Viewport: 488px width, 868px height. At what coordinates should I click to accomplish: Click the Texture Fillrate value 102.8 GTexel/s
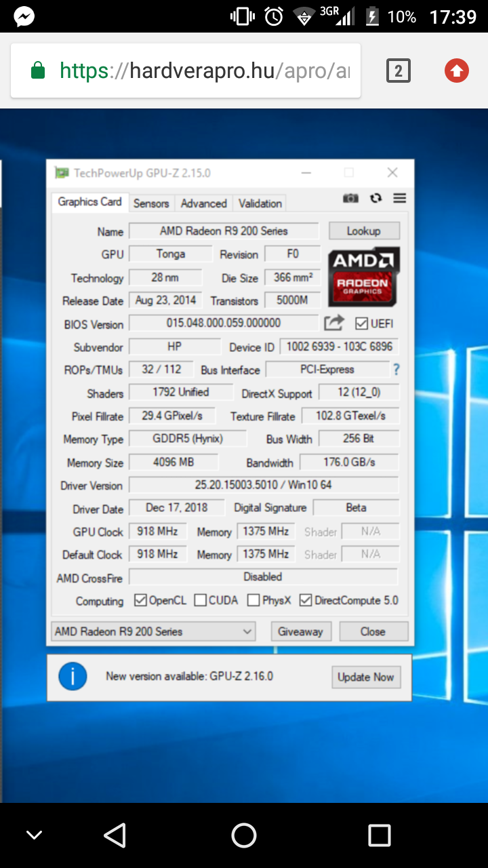point(351,416)
